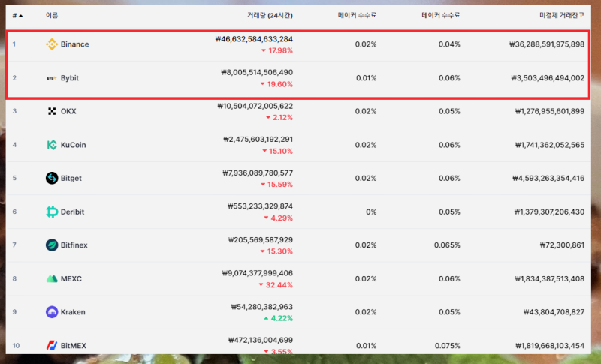
Task: Open the Bitget exchange link
Action: 71,178
